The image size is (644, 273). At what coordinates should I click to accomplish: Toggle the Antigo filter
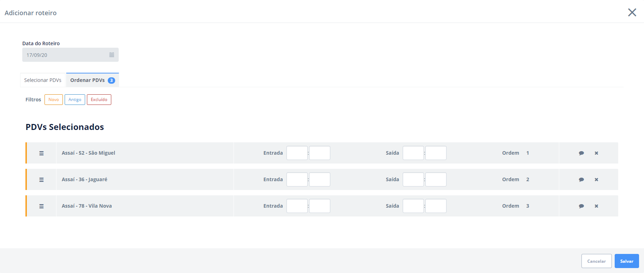[75, 100]
